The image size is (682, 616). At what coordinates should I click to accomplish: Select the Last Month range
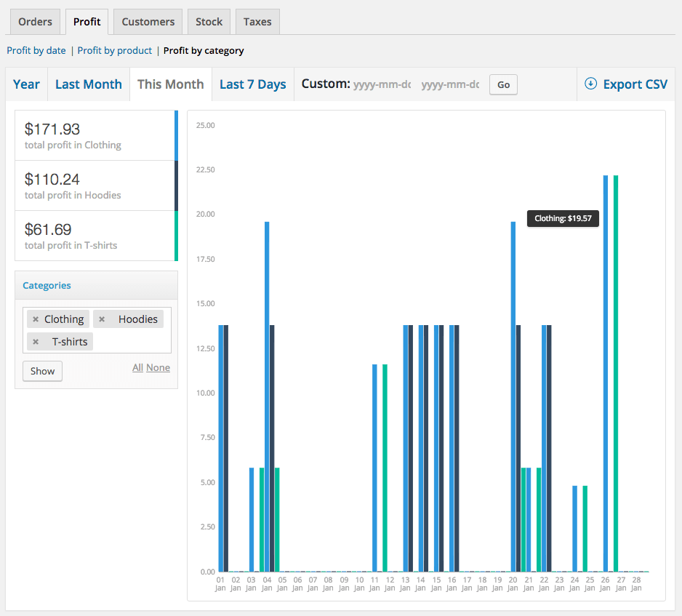point(89,84)
